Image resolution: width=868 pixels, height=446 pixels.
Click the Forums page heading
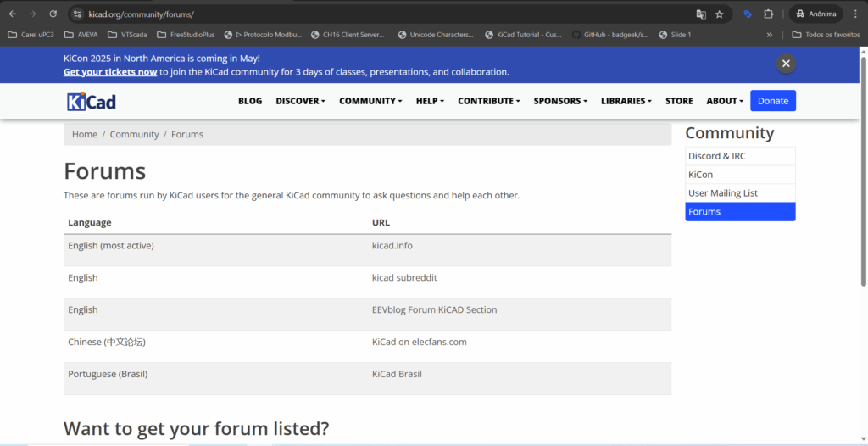tap(104, 171)
